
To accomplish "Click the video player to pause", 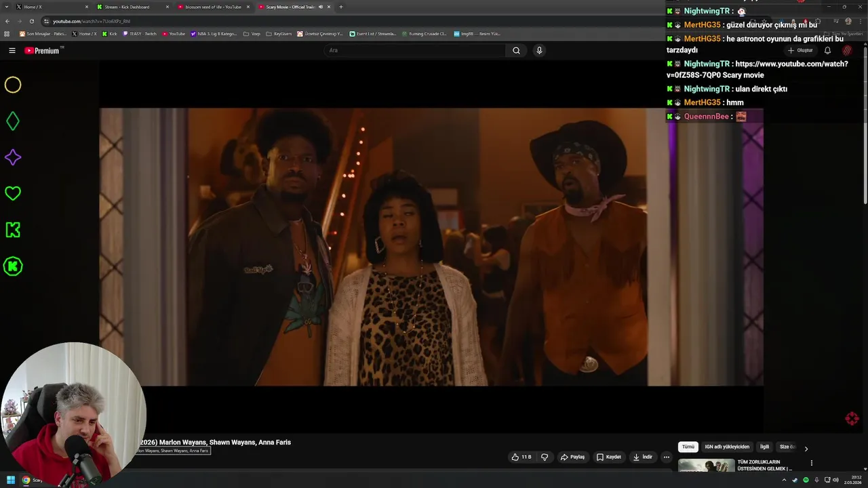I will [431, 247].
